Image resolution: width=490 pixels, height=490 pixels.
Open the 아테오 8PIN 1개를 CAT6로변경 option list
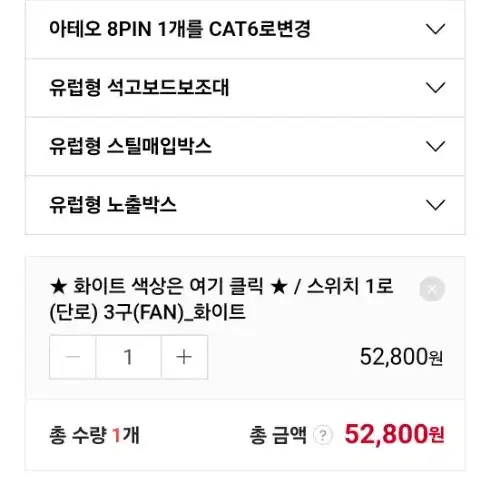[x=245, y=29]
